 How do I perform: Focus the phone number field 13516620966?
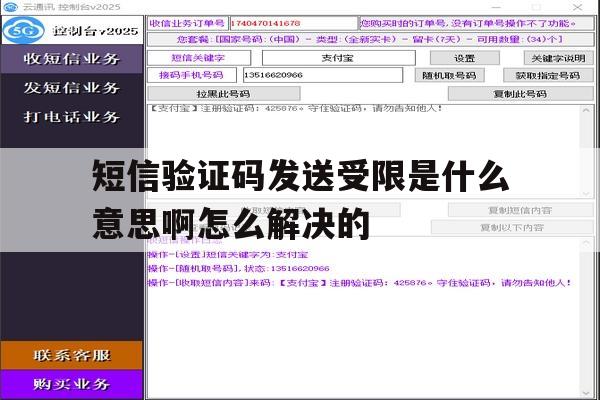pyautogui.click(x=323, y=75)
